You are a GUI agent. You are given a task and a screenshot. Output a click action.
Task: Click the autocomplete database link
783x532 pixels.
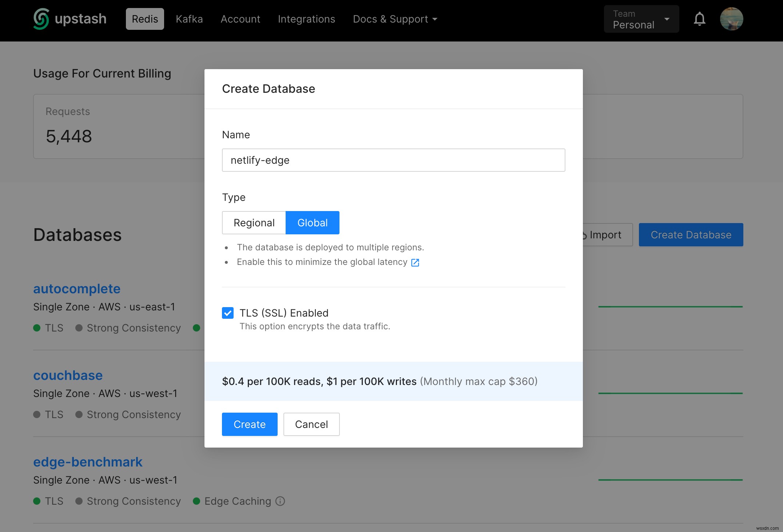click(76, 288)
